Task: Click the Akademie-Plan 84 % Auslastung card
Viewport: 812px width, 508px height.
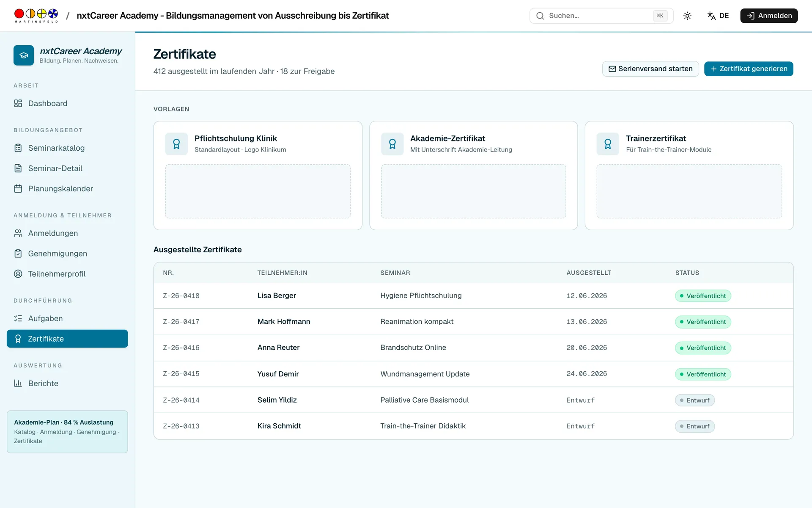Action: pyautogui.click(x=67, y=431)
